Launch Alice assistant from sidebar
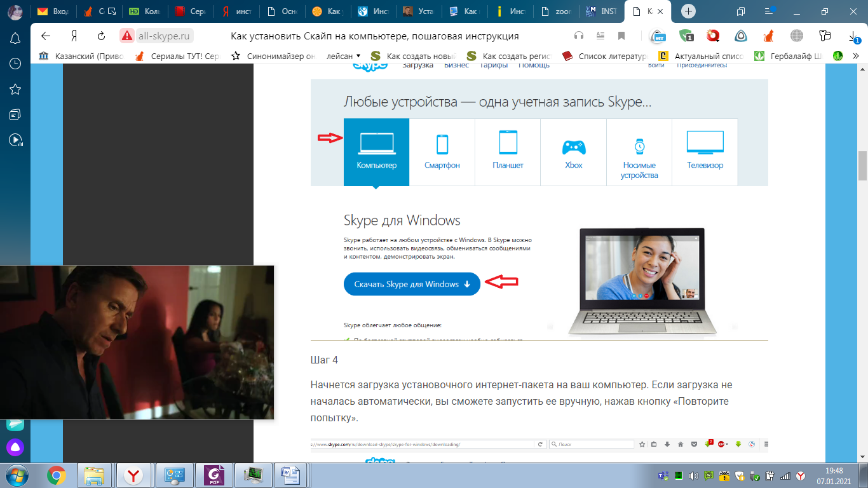The height and width of the screenshot is (488, 868). [15, 447]
